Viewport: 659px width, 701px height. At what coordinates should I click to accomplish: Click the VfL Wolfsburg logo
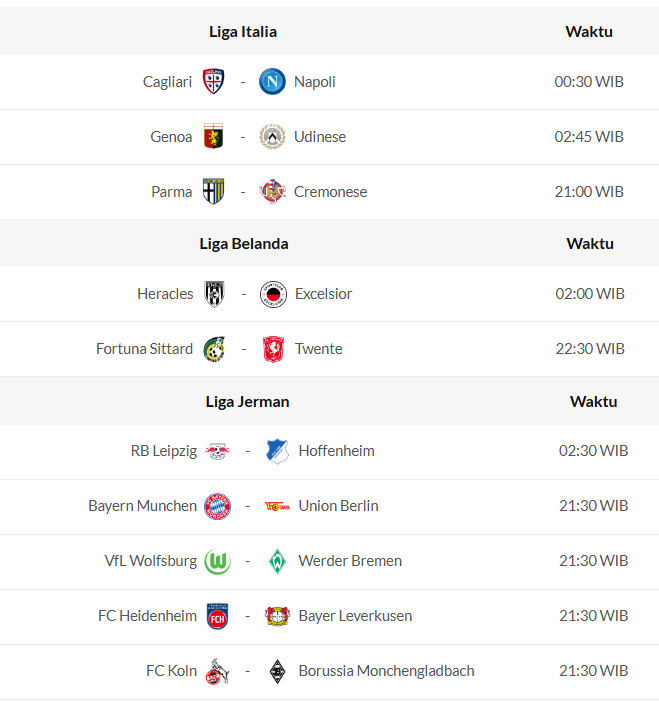pos(217,561)
